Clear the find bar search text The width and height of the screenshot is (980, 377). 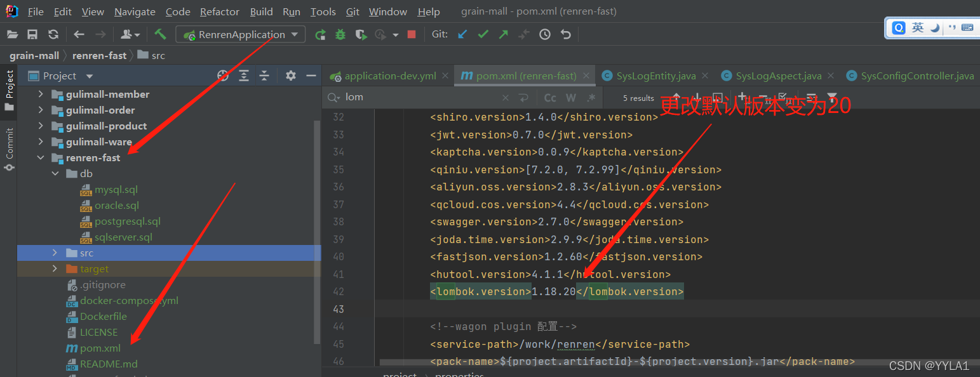pyautogui.click(x=506, y=98)
